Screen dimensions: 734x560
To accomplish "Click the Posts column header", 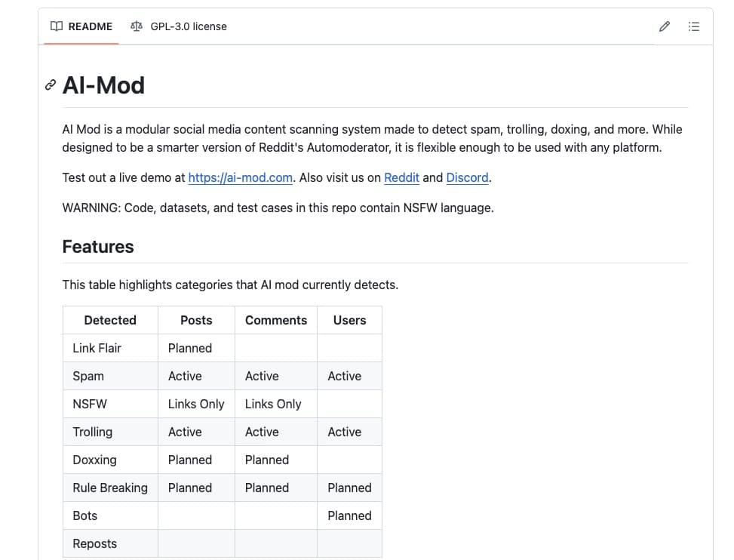I will [x=195, y=320].
